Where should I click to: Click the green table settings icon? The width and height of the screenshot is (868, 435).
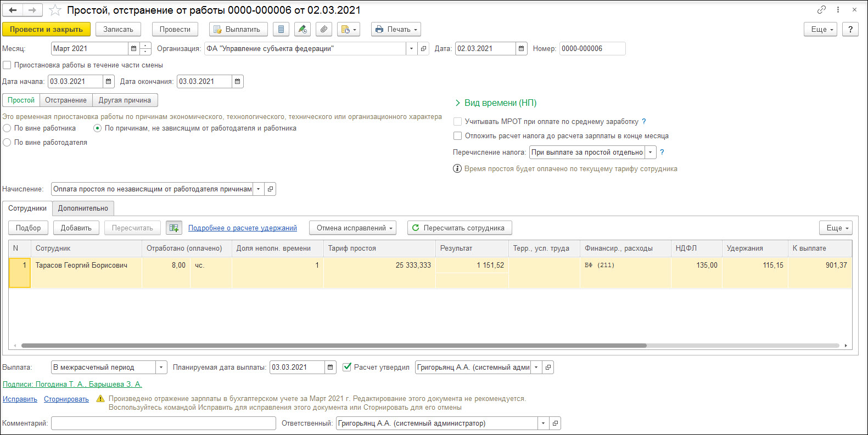click(174, 228)
